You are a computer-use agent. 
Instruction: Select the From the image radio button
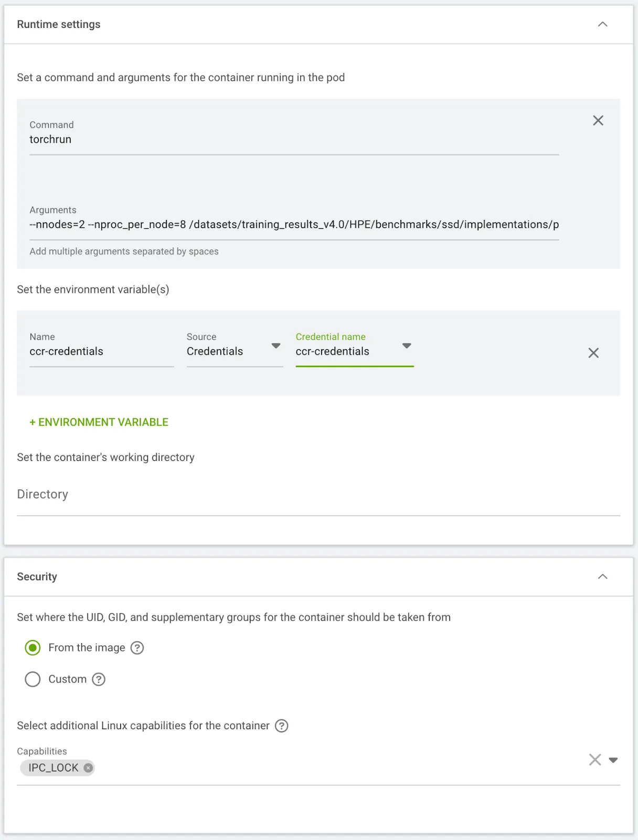[x=33, y=648]
